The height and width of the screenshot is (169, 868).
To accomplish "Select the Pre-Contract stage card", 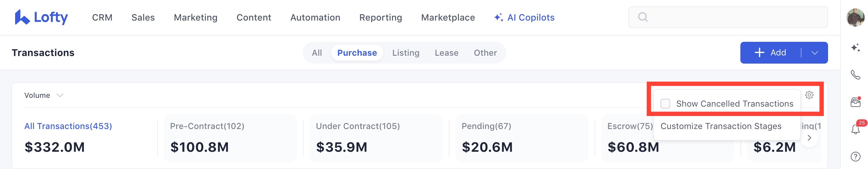I will 230,138.
